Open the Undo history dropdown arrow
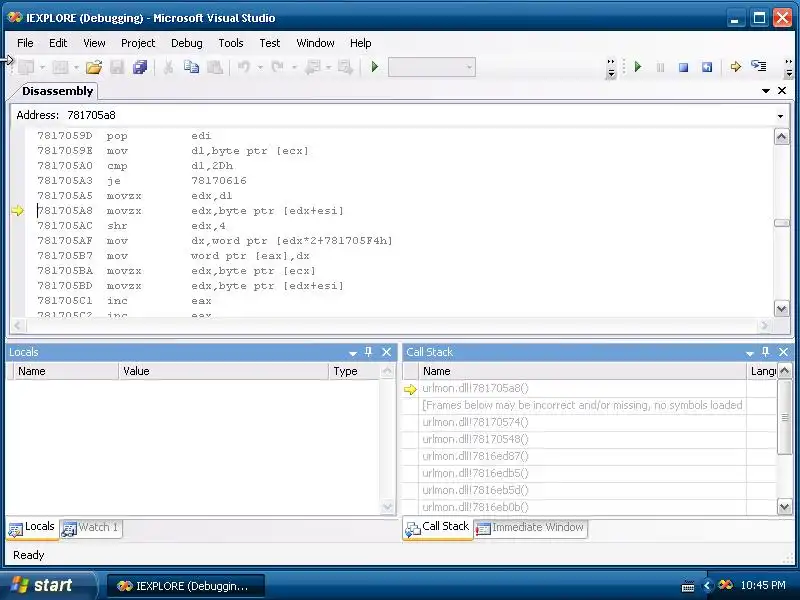This screenshot has width=800, height=600. point(260,67)
